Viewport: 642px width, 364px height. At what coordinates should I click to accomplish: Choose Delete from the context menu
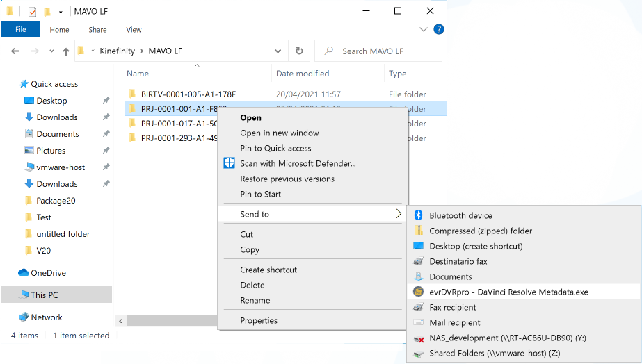point(313,285)
